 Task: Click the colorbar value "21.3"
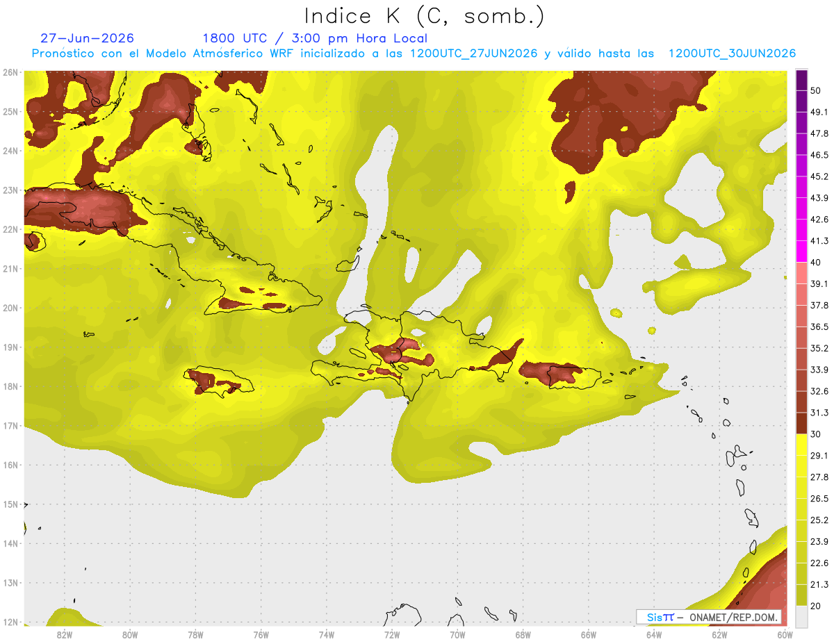click(819, 584)
